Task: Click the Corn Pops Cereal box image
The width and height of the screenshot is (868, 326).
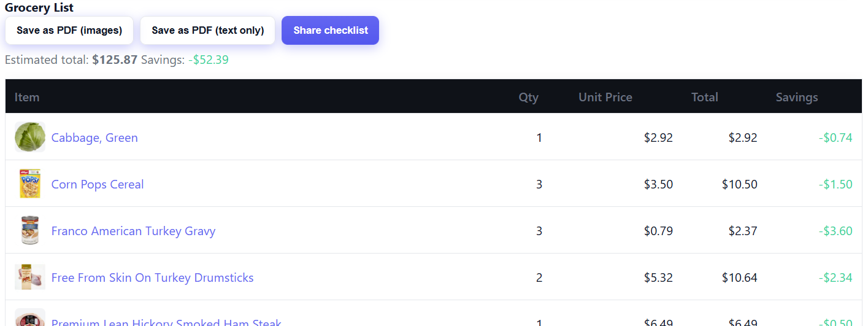Action: (30, 184)
